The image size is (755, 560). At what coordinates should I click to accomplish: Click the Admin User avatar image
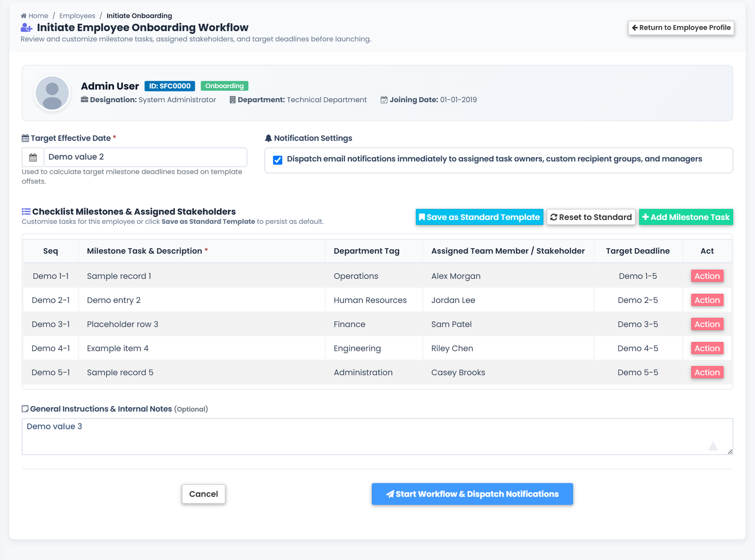[52, 93]
